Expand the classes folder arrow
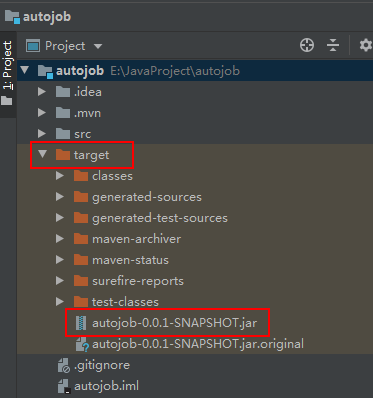The image size is (373, 398). click(x=60, y=176)
